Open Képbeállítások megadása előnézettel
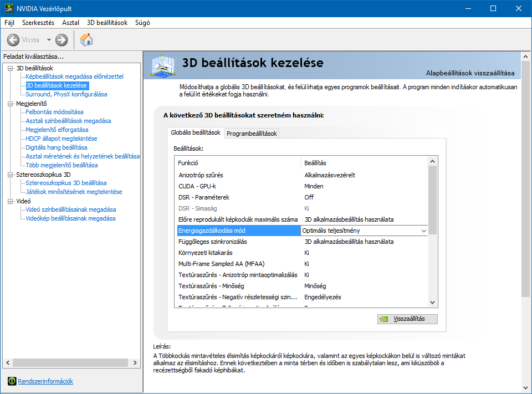This screenshot has width=532, height=394. point(74,76)
